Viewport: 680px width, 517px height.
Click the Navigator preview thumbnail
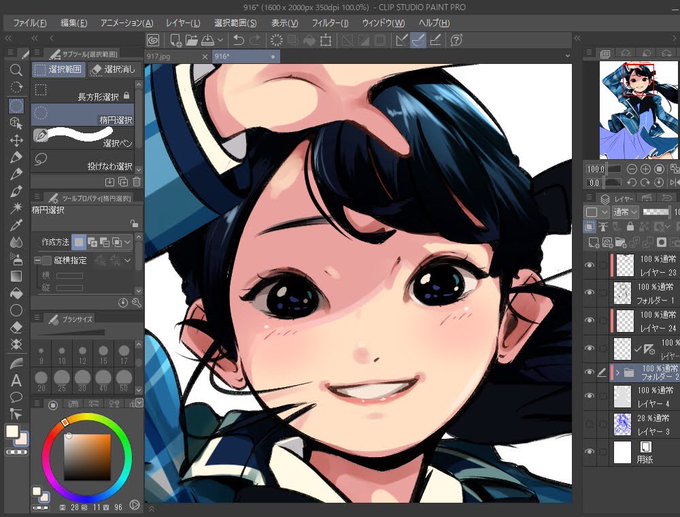pyautogui.click(x=638, y=110)
